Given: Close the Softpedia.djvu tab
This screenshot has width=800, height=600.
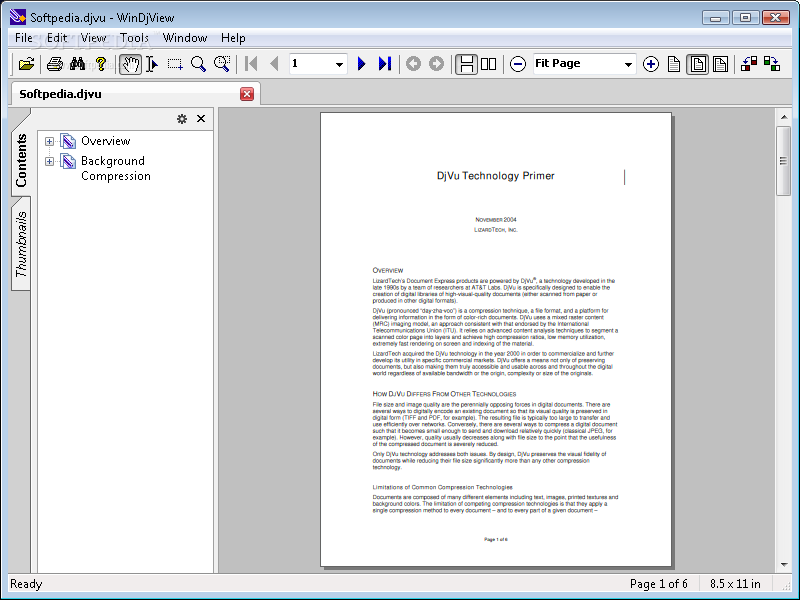Looking at the screenshot, I should pyautogui.click(x=247, y=94).
